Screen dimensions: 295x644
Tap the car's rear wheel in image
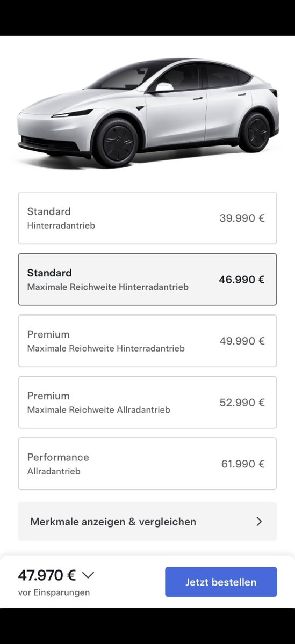tap(254, 131)
